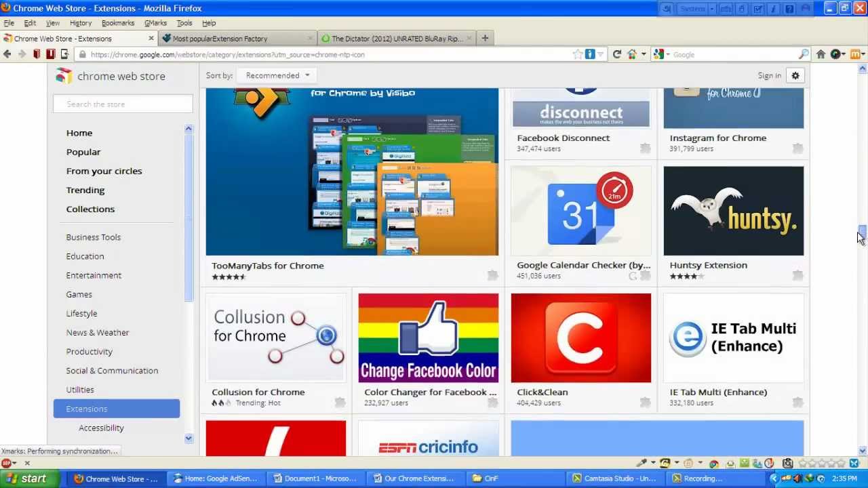Open the Bookmarks menu

coord(117,23)
